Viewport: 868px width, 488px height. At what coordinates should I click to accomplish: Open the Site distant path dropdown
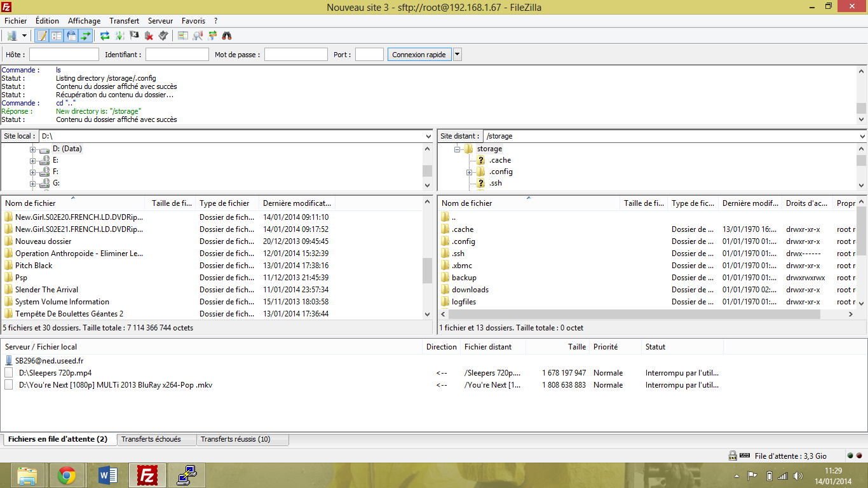[x=862, y=136]
